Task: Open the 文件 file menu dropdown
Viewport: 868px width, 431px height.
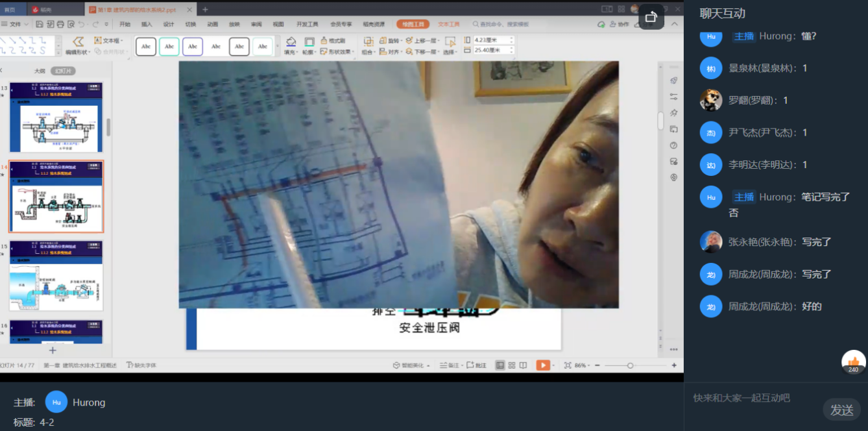Action: coord(16,24)
